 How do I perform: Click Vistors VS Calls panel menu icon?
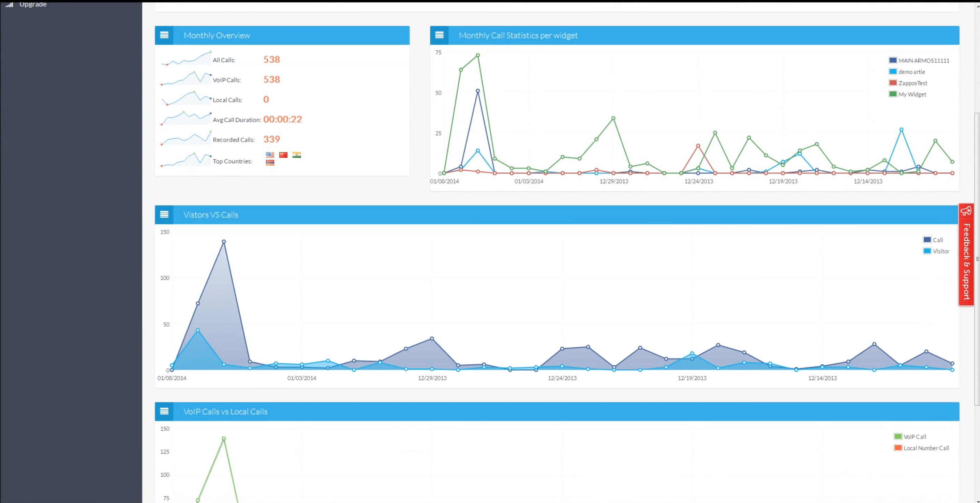pos(164,214)
